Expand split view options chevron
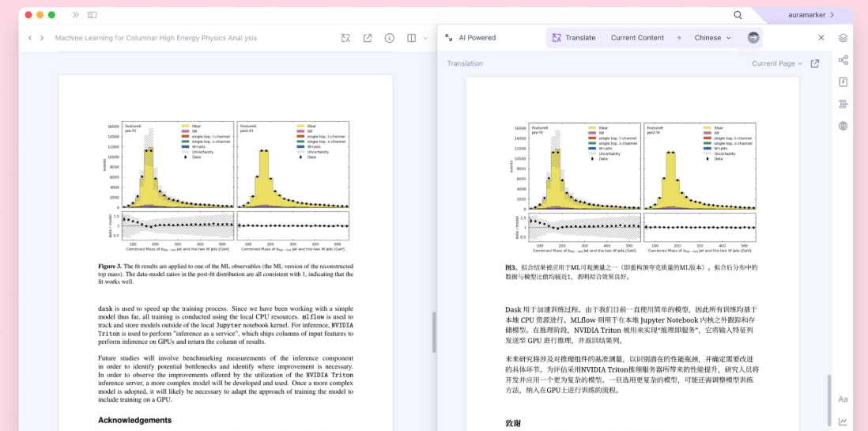Viewport: 868px width, 431px height. [425, 38]
